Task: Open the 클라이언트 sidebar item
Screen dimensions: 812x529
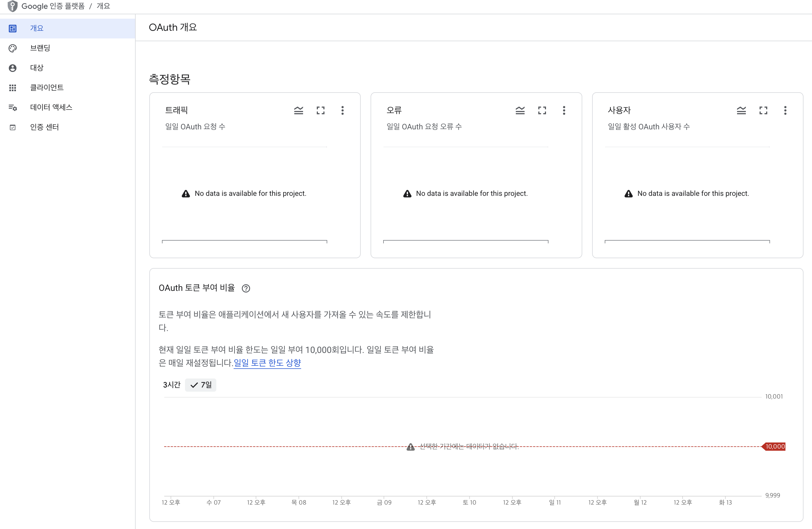Action: [68, 88]
